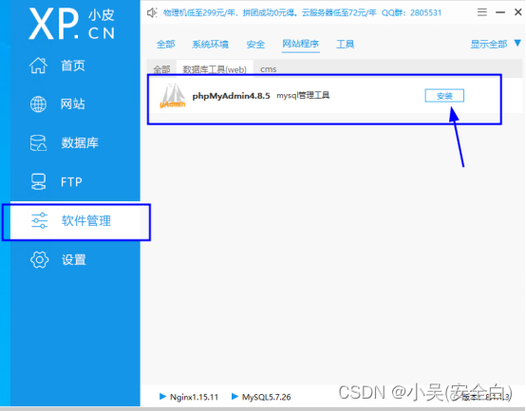
Task: Open the hamburger menu icon
Action: pyautogui.click(x=482, y=12)
